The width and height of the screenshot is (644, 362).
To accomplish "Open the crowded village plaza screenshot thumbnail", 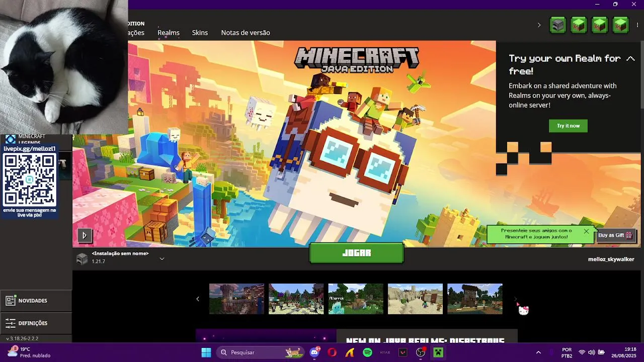I will coord(296,299).
